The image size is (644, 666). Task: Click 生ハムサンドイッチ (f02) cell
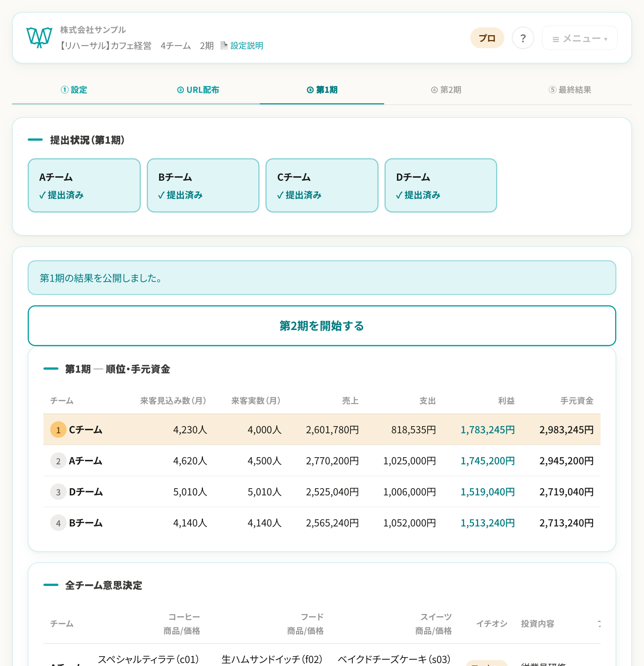coord(272,659)
